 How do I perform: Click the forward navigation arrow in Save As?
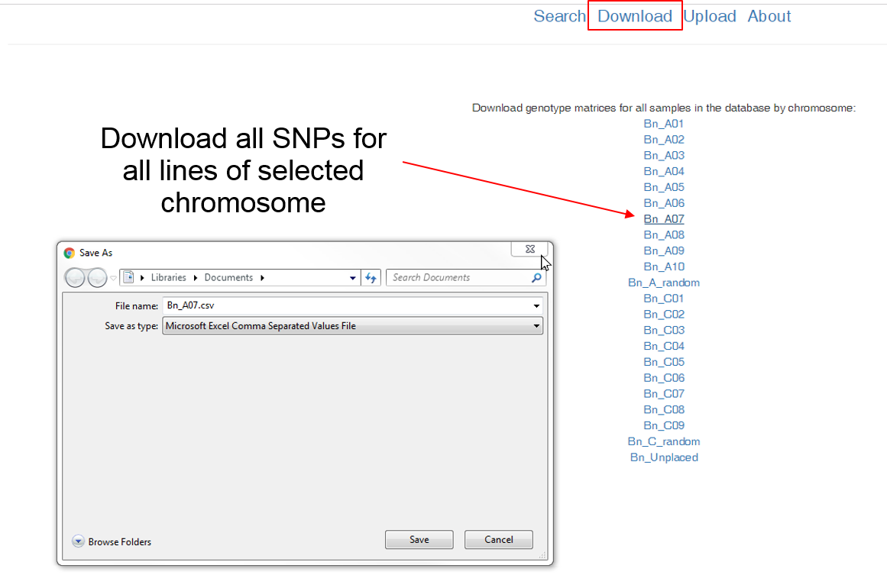tap(97, 278)
